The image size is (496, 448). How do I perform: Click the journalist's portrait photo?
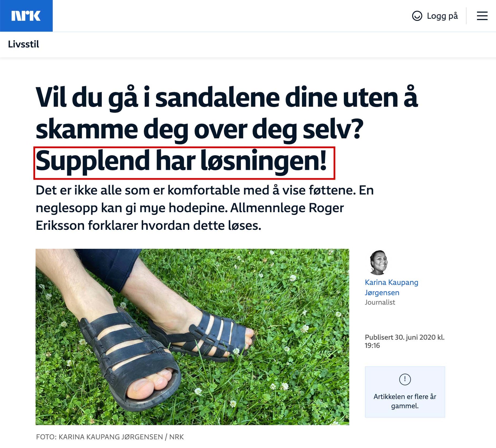[378, 263]
